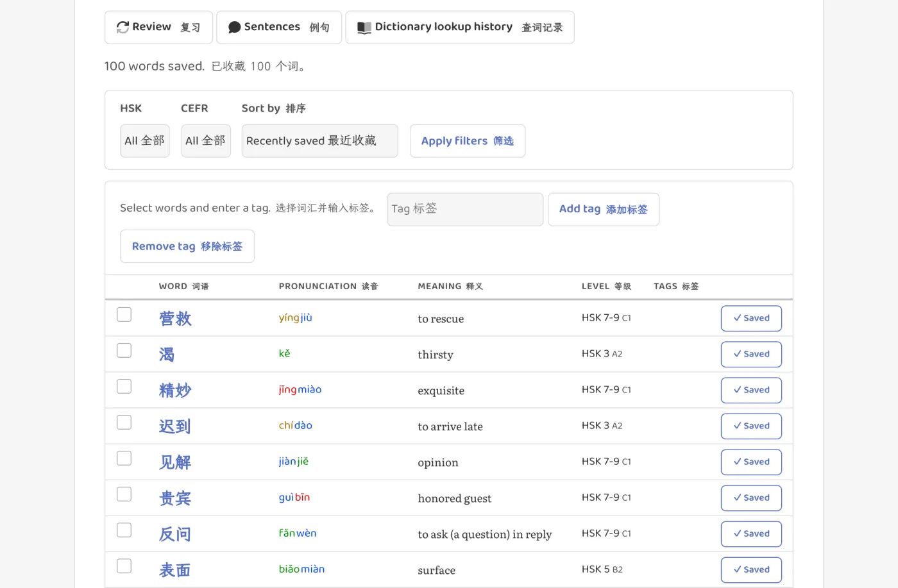Open the word 精妙
Screen dimensions: 898x588
tap(175, 391)
